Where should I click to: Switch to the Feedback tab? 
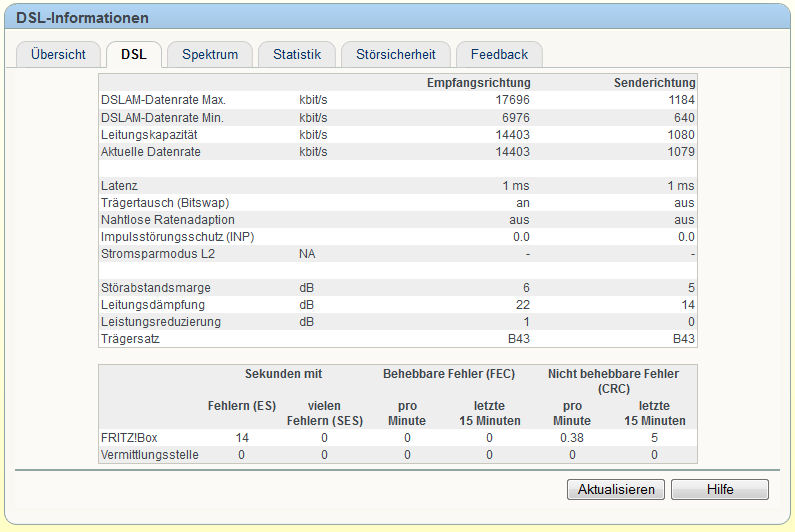coord(499,54)
